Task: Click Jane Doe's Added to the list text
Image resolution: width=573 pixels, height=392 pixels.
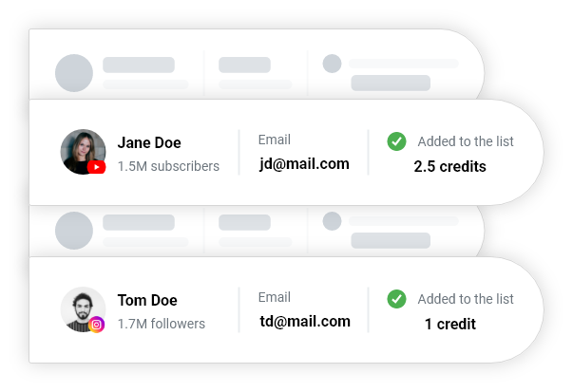Action: tap(466, 141)
